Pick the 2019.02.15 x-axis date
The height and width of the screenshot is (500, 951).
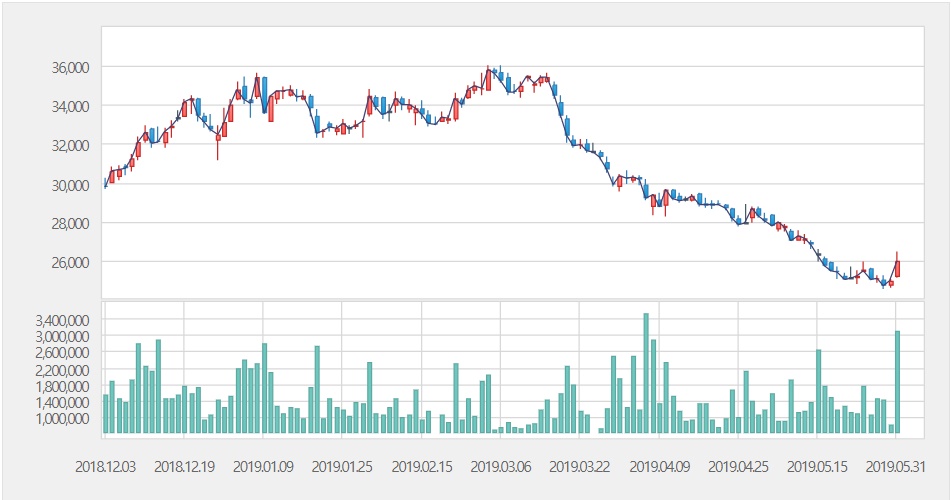pyautogui.click(x=421, y=466)
